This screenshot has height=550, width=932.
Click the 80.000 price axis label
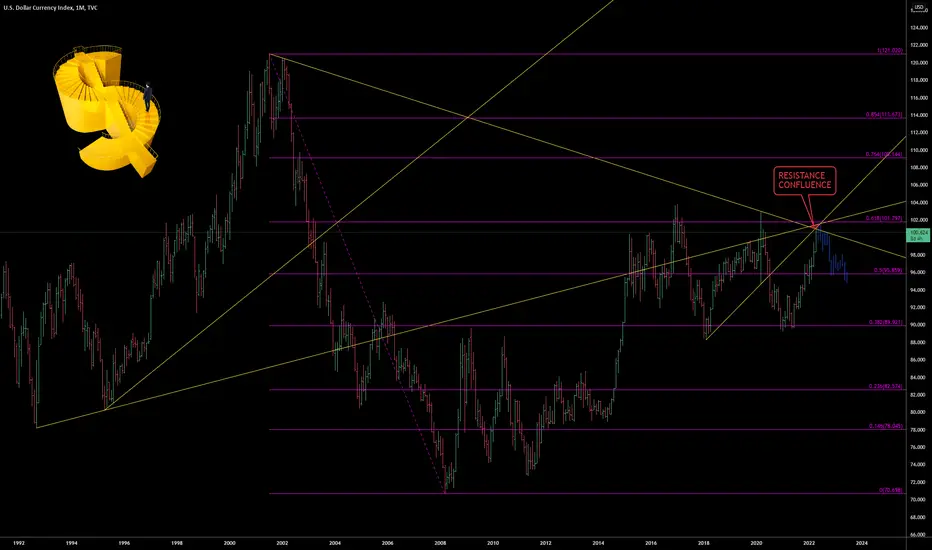point(918,412)
